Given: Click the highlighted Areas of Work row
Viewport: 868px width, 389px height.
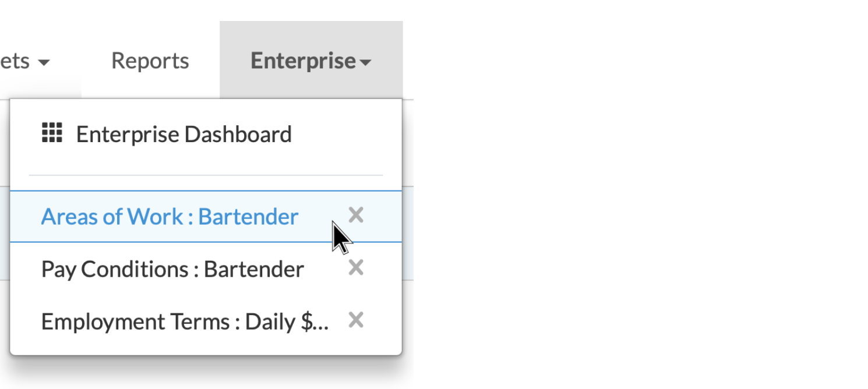Looking at the screenshot, I should pos(169,216).
